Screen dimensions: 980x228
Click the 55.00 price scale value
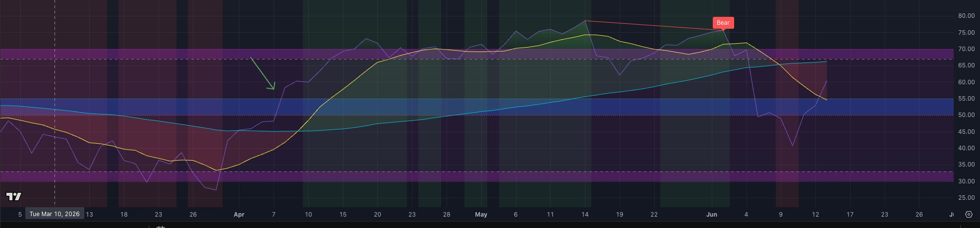point(966,99)
